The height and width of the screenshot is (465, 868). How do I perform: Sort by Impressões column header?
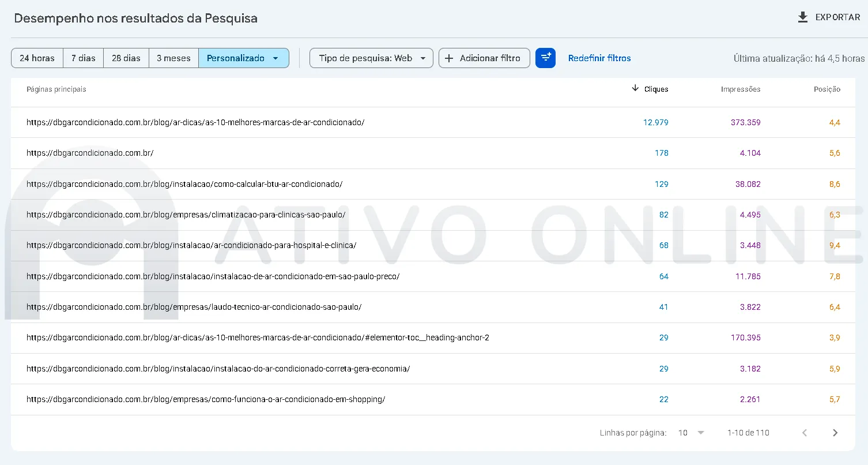click(x=741, y=89)
